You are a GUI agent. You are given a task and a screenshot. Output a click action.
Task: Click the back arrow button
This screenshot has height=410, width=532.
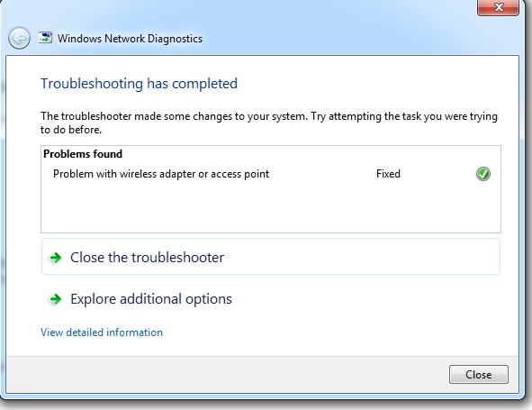pos(19,38)
